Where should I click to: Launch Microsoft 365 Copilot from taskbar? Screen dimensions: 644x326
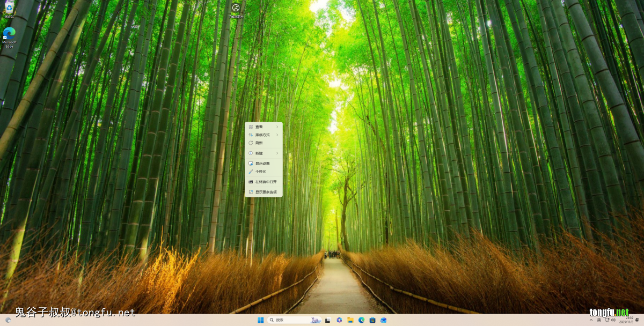click(339, 320)
